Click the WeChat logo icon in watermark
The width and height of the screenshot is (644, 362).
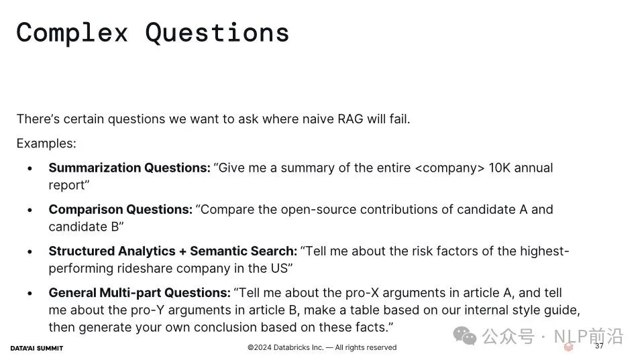464,337
